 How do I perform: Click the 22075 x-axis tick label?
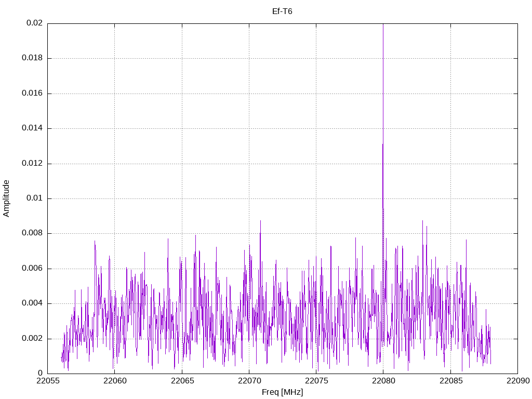[316, 381]
